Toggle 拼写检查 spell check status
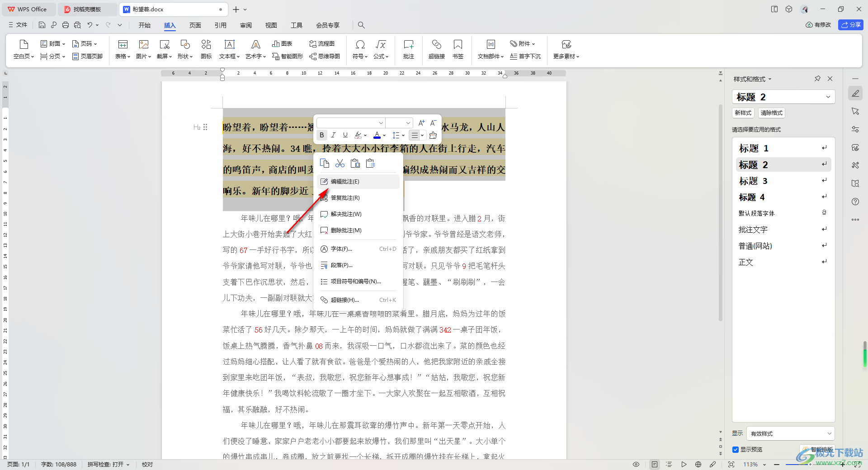Screen dimensions: 868x470 coord(108,465)
